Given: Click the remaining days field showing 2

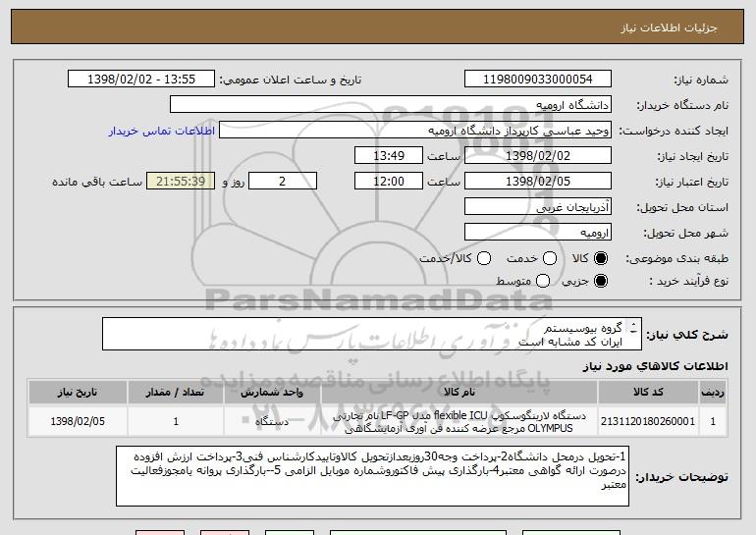Looking at the screenshot, I should coord(283,182).
